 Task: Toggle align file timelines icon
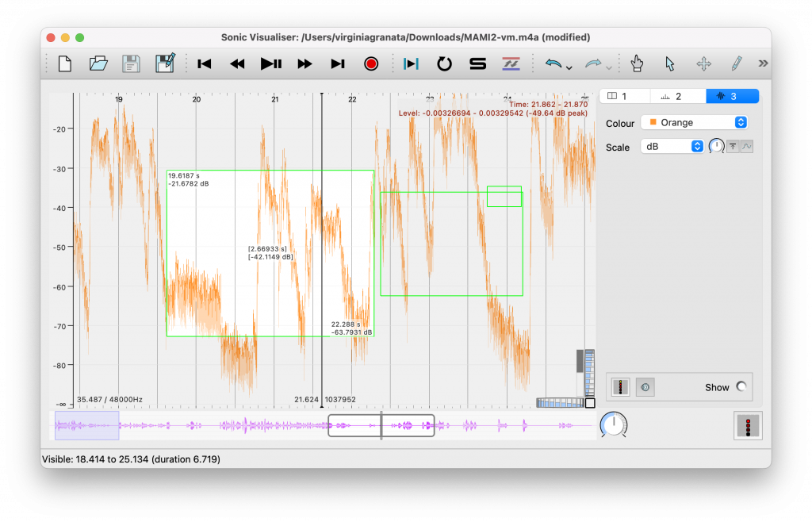[511, 63]
